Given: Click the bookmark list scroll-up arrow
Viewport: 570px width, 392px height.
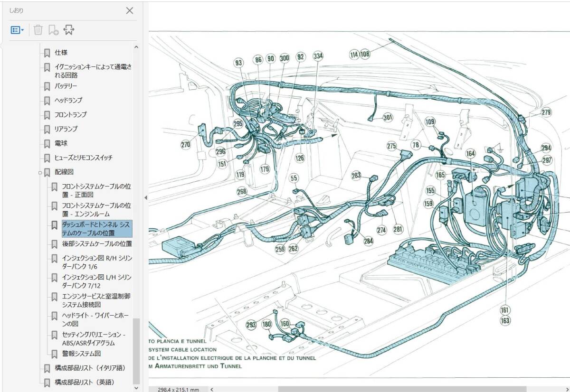Looking at the screenshot, I should (x=136, y=47).
